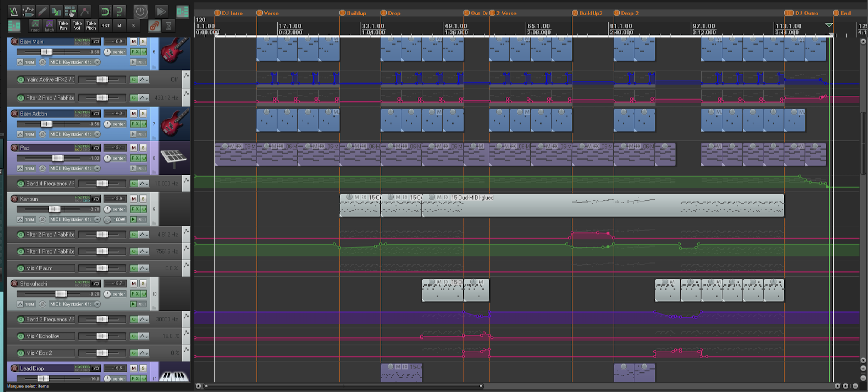Click the round power icon in toolbar
Image resolution: width=868 pixels, height=392 pixels.
pyautogui.click(x=140, y=12)
